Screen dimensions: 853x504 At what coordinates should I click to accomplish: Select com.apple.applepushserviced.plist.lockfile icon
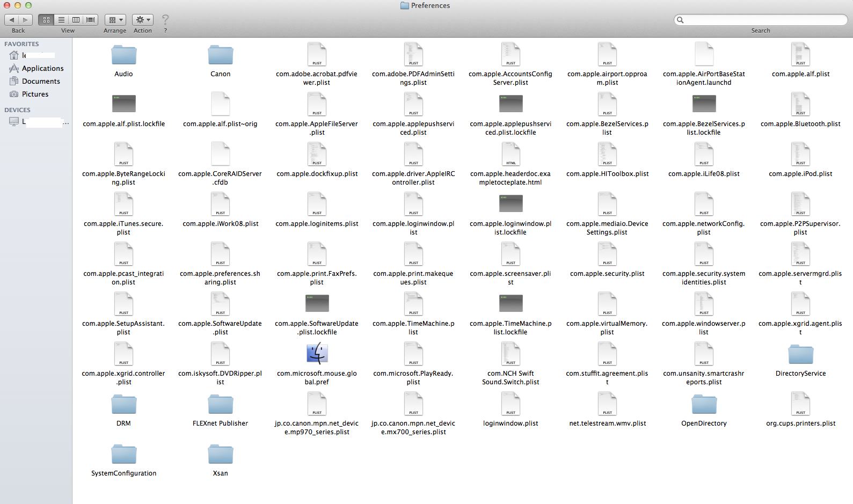pos(511,104)
